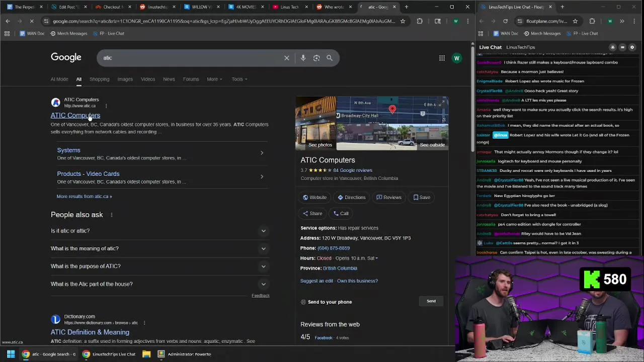Click the Google search input field

pyautogui.click(x=191, y=58)
